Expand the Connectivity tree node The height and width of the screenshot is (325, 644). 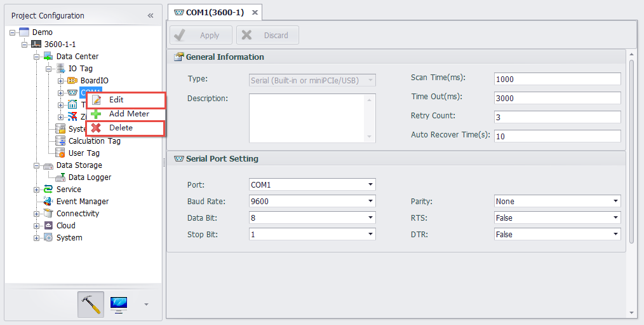[x=37, y=214]
